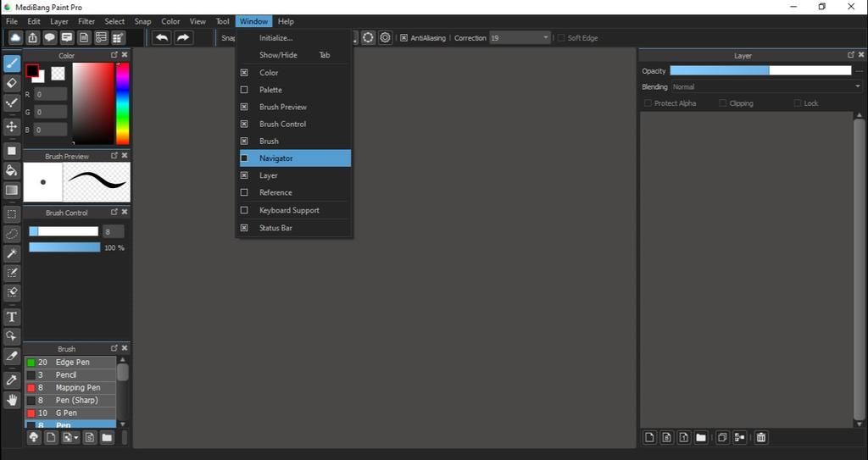Click the Layer Opacity slider

[x=760, y=70]
